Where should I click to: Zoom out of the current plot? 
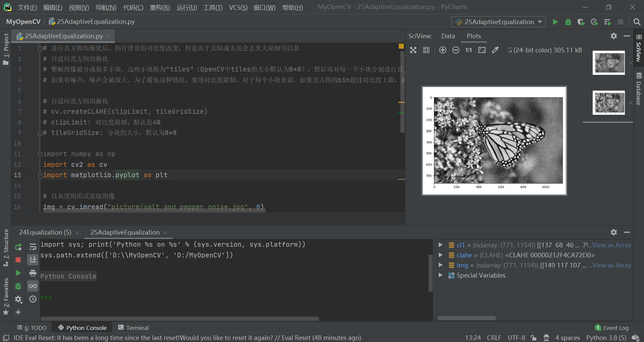[x=455, y=50]
